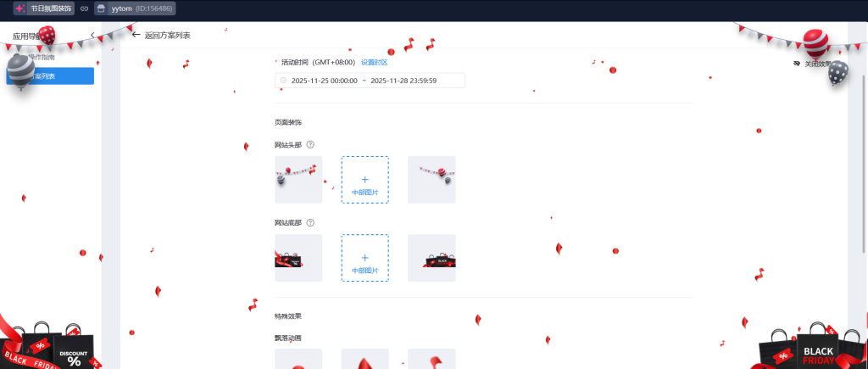Click the 返回方案列表 text link
This screenshot has width=868, height=369.
167,36
